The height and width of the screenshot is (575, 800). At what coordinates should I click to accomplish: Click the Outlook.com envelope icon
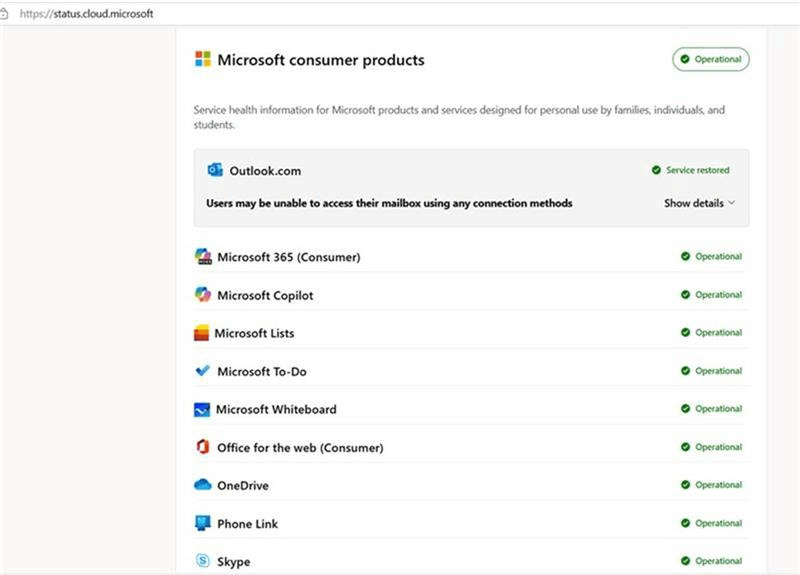click(215, 170)
